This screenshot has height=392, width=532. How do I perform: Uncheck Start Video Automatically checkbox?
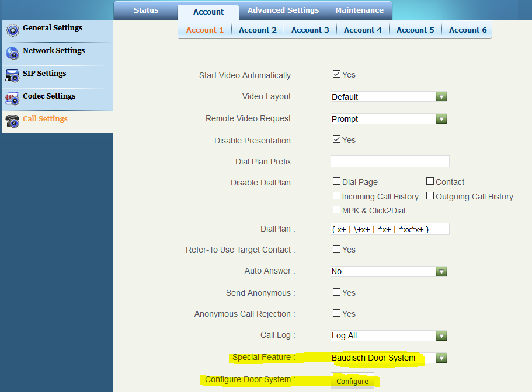(x=336, y=74)
